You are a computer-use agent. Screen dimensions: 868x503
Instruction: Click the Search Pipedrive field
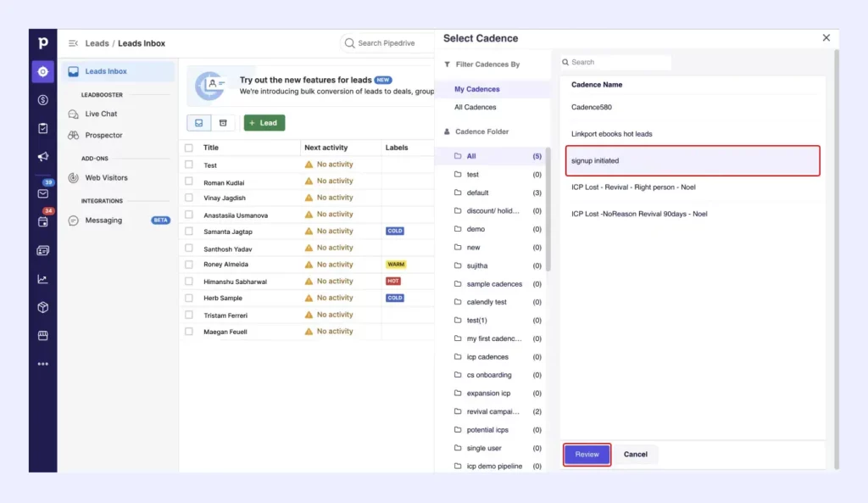387,43
